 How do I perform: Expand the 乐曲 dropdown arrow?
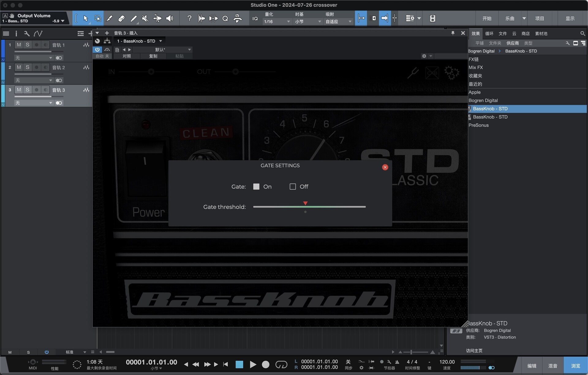[524, 18]
